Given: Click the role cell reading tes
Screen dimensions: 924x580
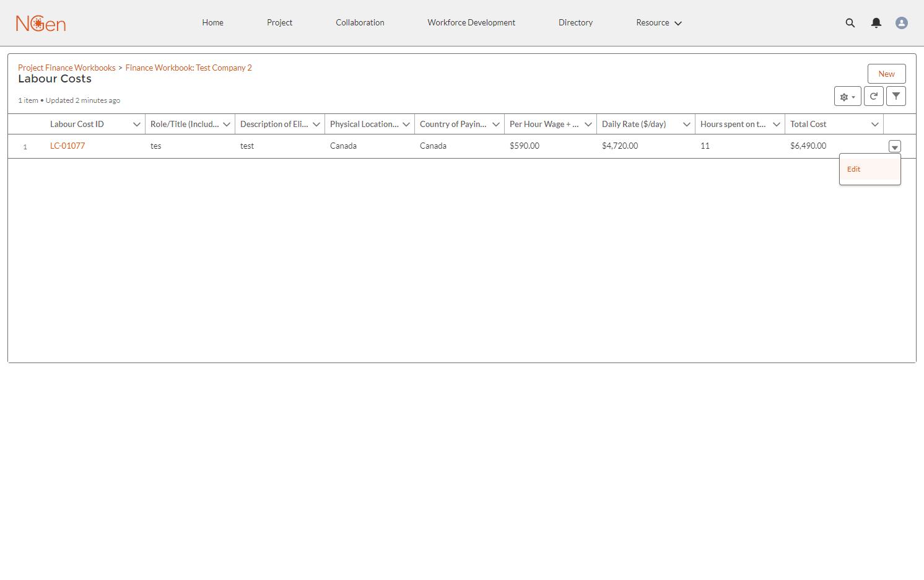Looking at the screenshot, I should [156, 146].
